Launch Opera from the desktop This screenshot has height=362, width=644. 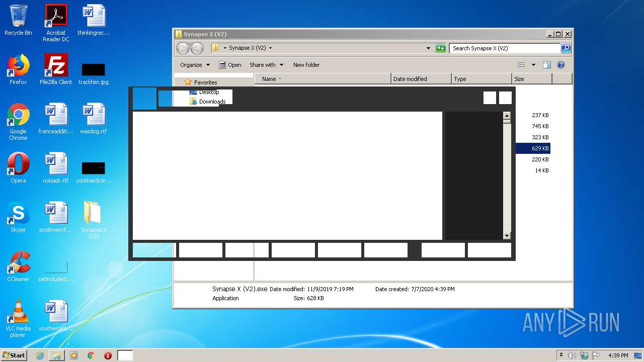[x=18, y=168]
